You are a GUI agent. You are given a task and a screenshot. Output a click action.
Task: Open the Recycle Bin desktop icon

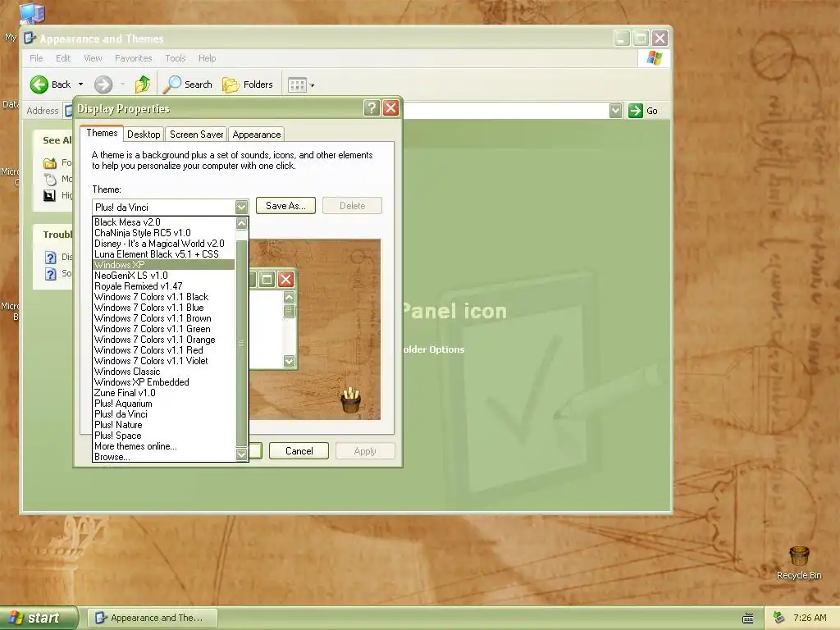[799, 562]
